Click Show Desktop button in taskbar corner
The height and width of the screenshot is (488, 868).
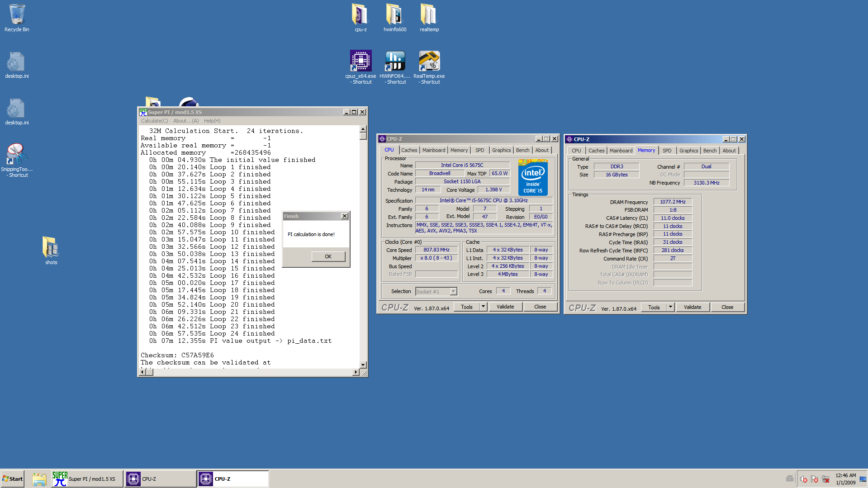(x=863, y=479)
